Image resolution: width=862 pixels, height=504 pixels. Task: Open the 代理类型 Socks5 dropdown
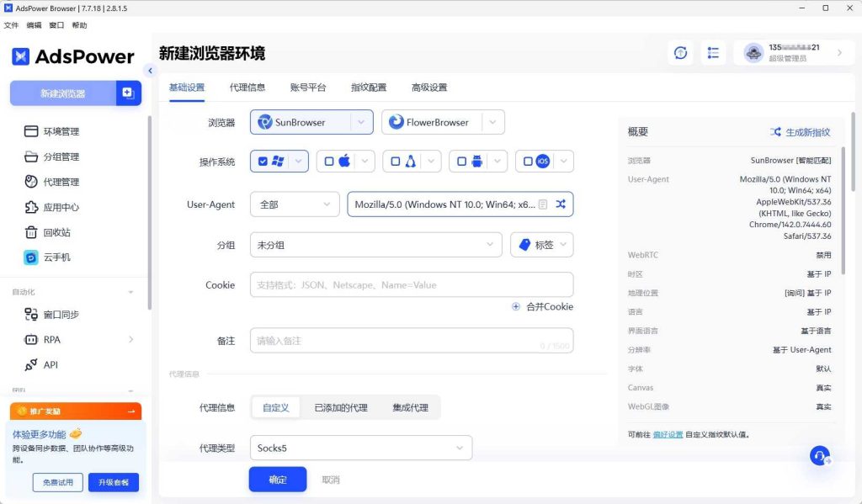360,448
